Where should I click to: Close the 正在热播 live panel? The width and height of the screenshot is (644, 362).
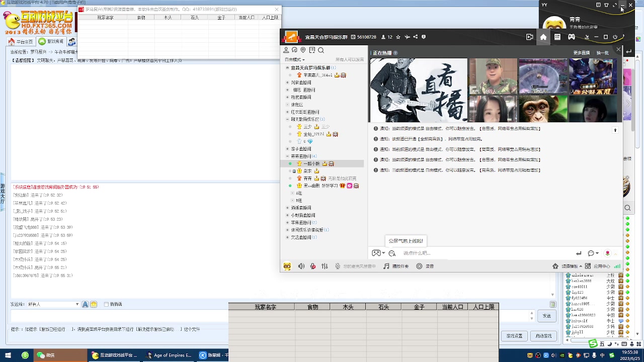point(618,49)
